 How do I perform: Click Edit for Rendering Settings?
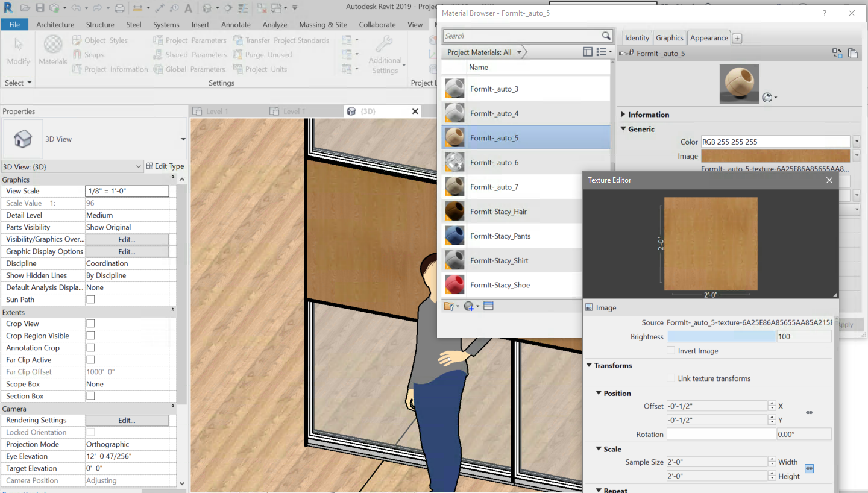coord(127,420)
